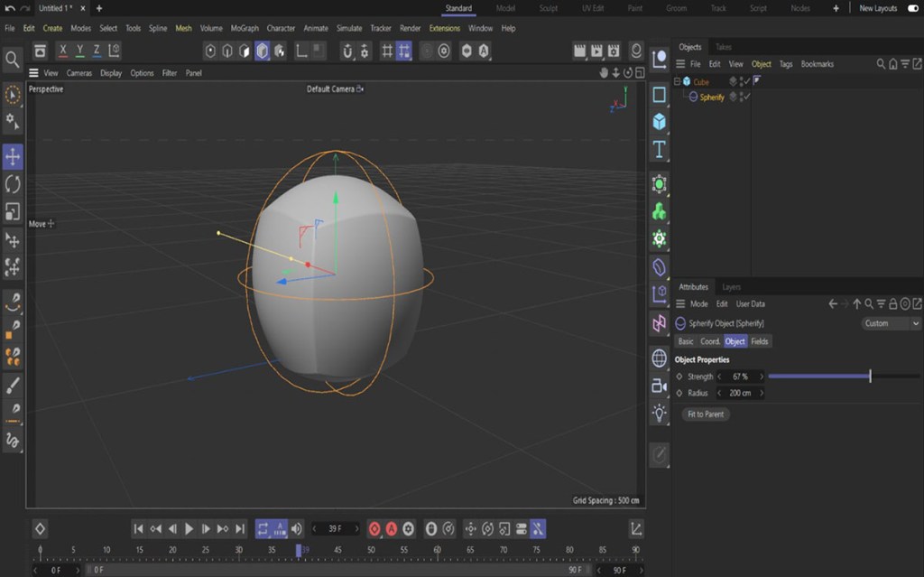Click the Text spline tool icon
The width and height of the screenshot is (924, 577).
click(660, 149)
